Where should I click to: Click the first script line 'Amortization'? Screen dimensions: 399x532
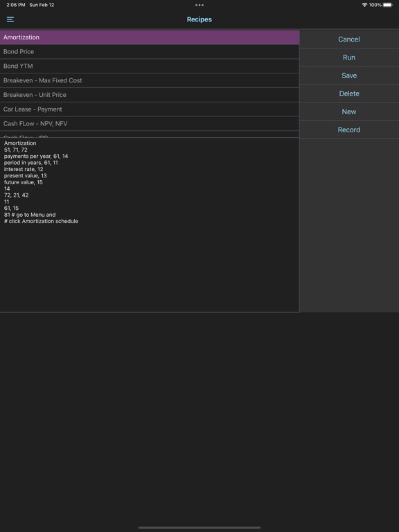point(20,143)
